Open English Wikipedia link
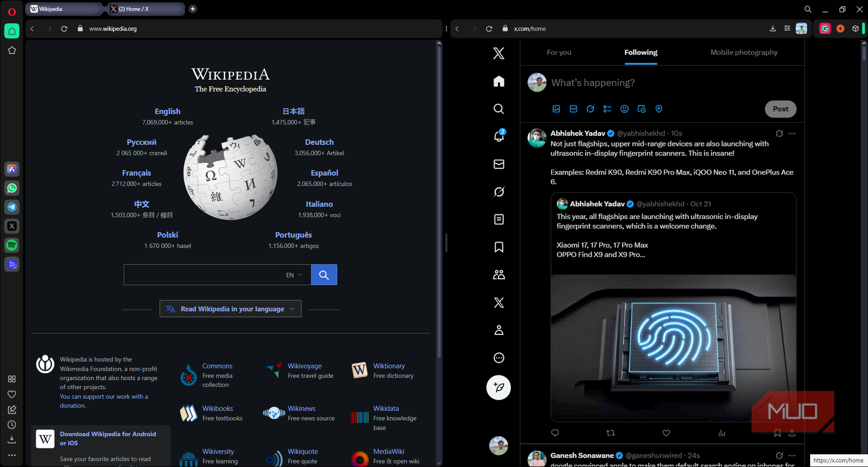The image size is (868, 467). (167, 112)
